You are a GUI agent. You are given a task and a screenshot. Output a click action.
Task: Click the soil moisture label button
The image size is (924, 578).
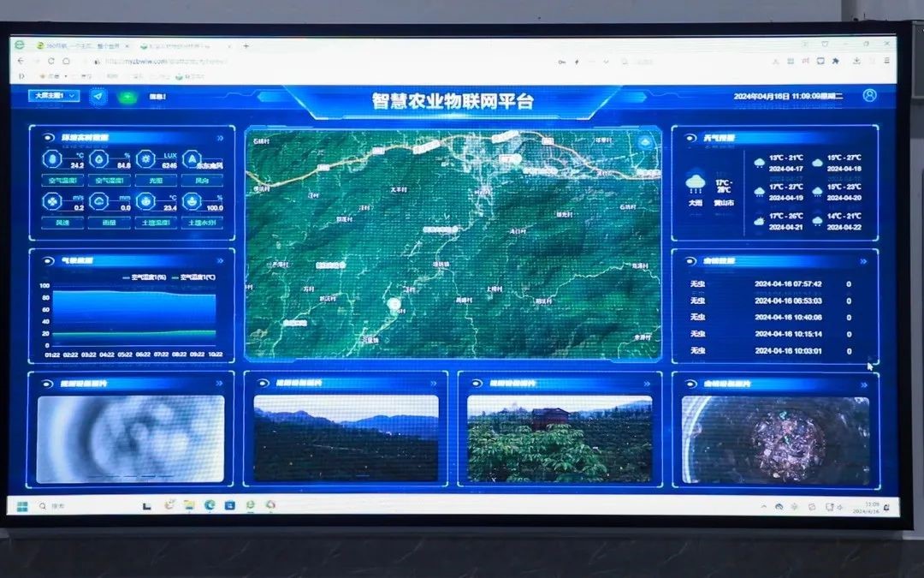click(x=202, y=223)
